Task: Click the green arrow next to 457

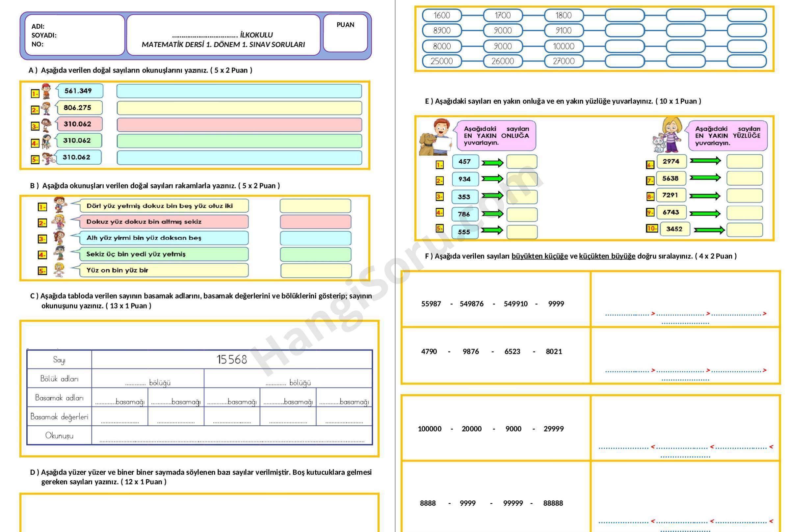Action: tap(492, 163)
